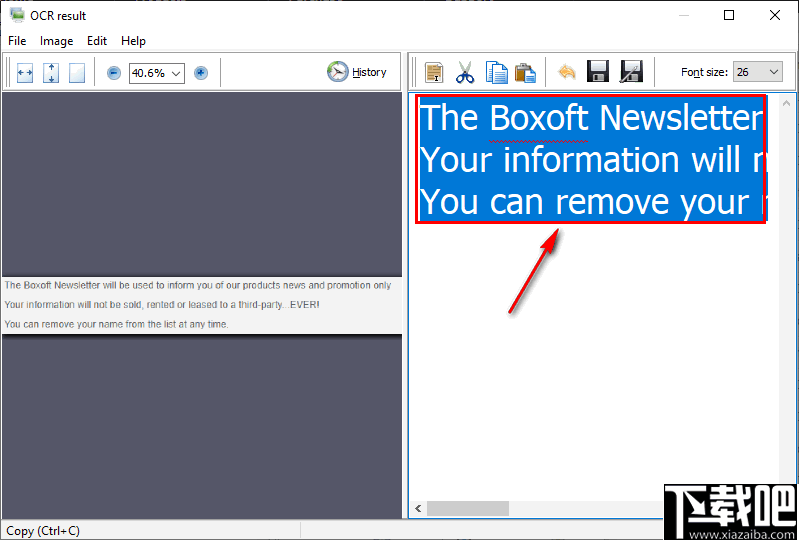This screenshot has height=540, width=799.
Task: Click the OCR result app icon in title bar
Action: click(x=17, y=16)
